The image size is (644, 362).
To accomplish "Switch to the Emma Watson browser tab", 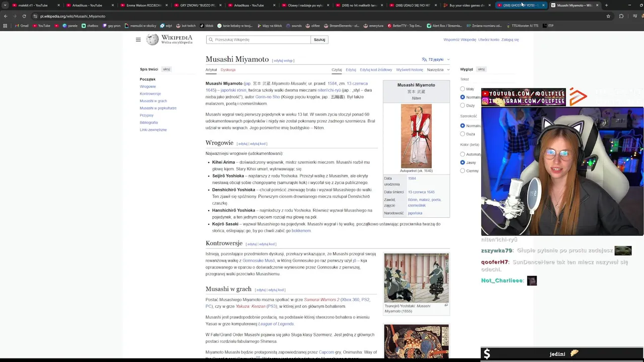I will [144, 5].
